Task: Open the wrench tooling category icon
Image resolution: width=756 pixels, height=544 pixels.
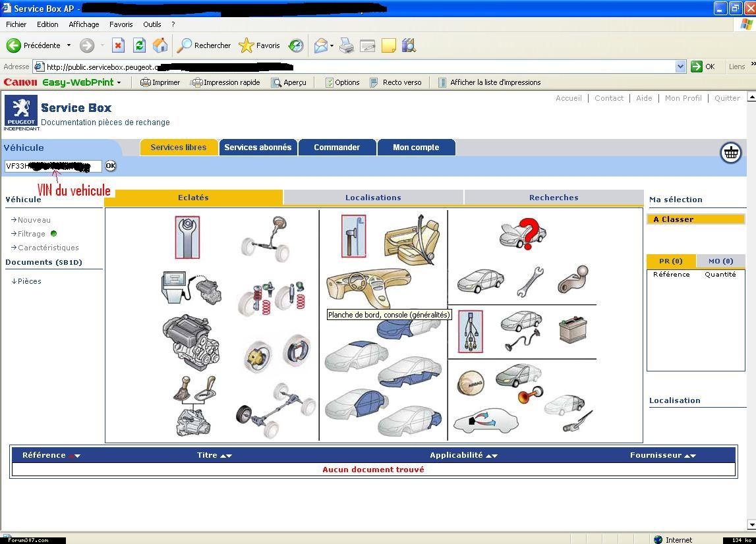Action: [188, 237]
